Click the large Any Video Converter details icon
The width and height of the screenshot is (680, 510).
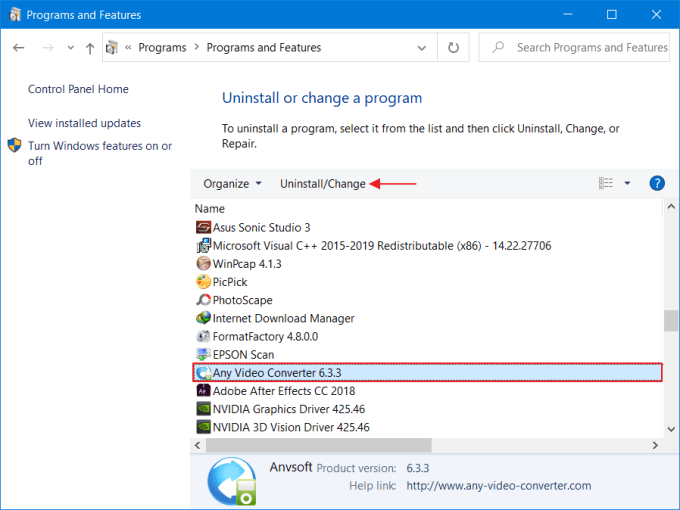(232, 482)
